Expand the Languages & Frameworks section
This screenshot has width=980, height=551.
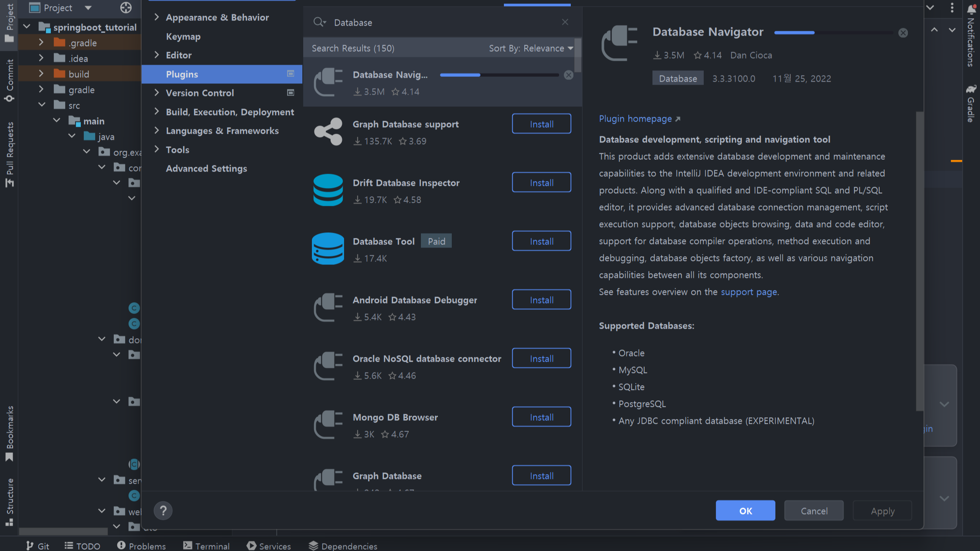(x=157, y=131)
